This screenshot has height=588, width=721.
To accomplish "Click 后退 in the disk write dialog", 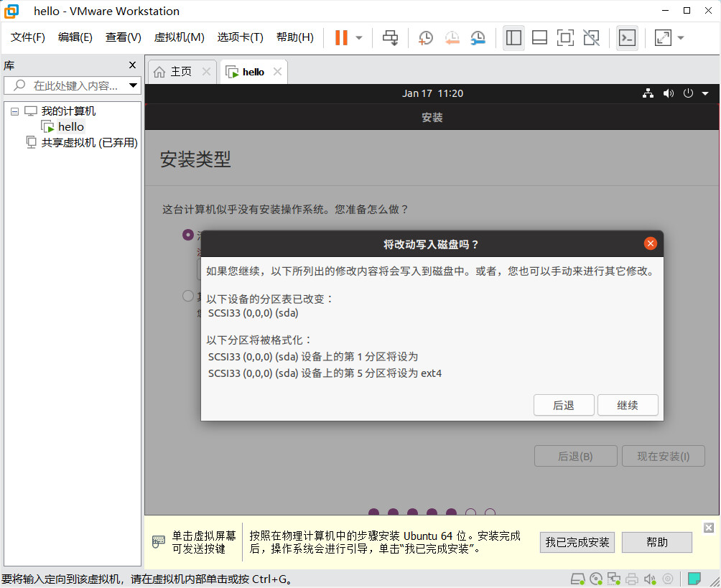I will (x=564, y=405).
